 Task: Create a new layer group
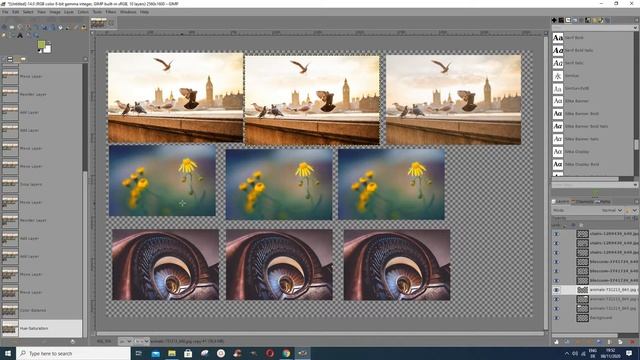(x=567, y=341)
